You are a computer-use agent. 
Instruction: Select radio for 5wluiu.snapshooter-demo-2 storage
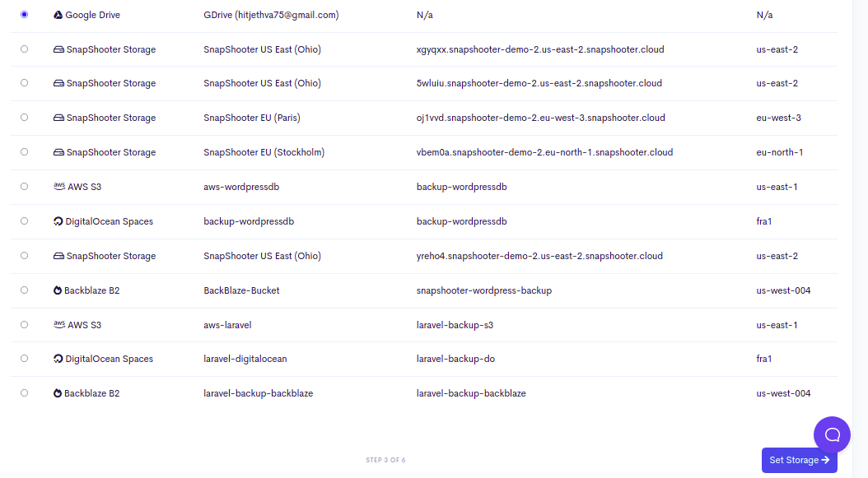[25, 83]
